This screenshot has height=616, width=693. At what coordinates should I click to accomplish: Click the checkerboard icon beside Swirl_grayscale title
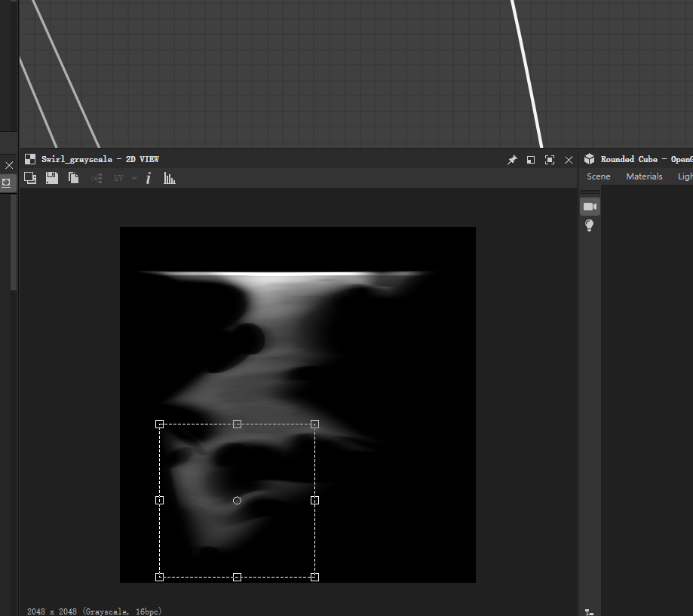coord(30,159)
